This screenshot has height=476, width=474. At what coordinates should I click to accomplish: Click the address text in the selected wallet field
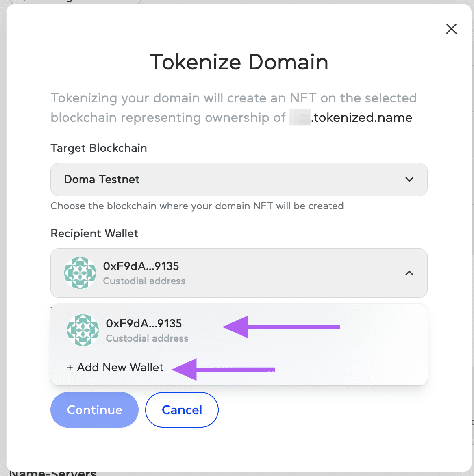point(141,266)
